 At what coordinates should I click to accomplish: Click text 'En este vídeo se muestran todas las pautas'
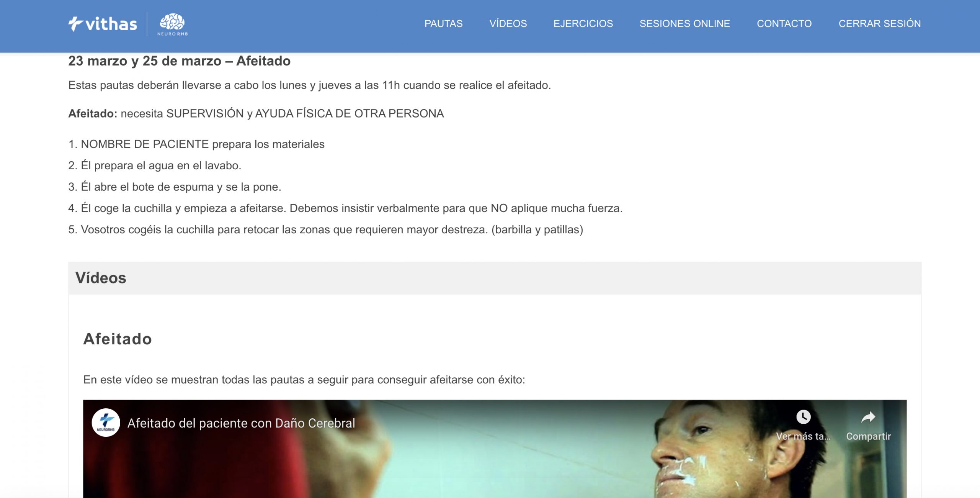pos(304,380)
